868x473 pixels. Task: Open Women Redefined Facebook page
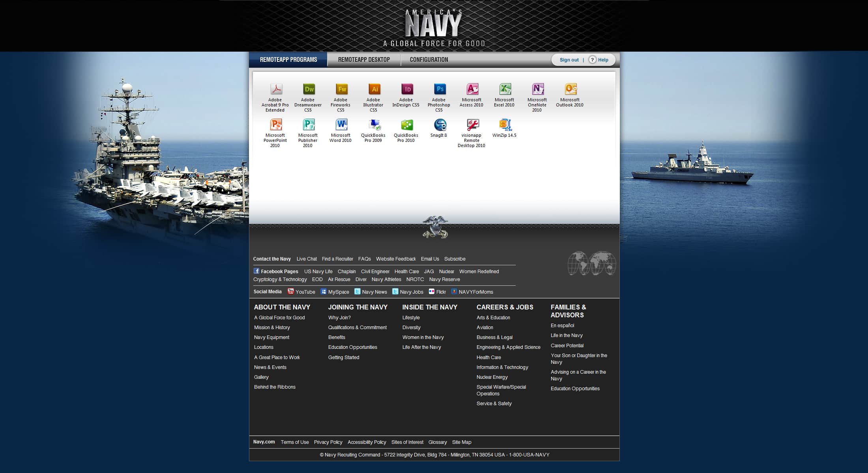[479, 272]
